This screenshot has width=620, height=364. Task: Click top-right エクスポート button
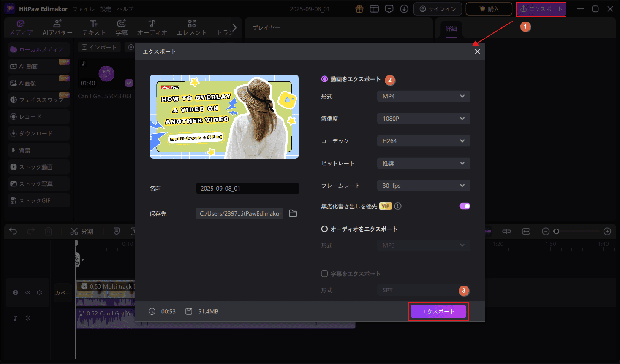click(x=541, y=9)
